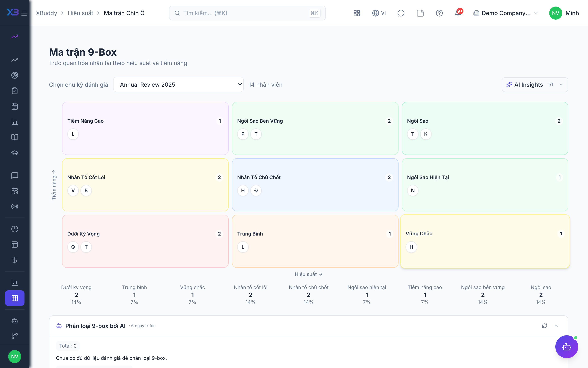
Task: Go to XBuddy breadcrumb
Action: click(46, 13)
